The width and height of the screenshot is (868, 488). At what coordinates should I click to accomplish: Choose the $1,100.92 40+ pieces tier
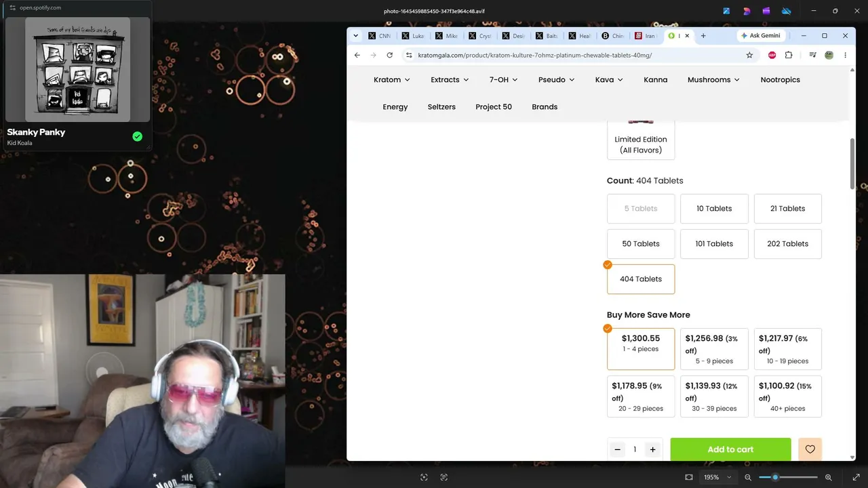click(788, 396)
